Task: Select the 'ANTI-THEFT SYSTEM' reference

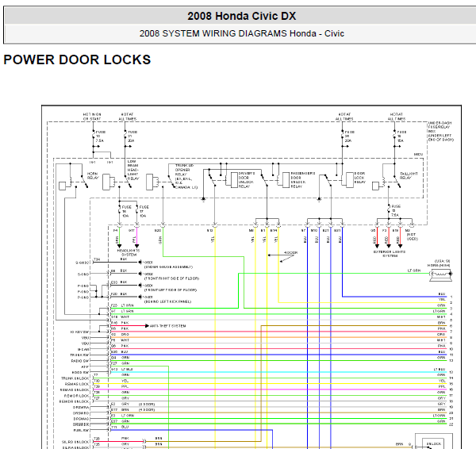Action: point(168,326)
